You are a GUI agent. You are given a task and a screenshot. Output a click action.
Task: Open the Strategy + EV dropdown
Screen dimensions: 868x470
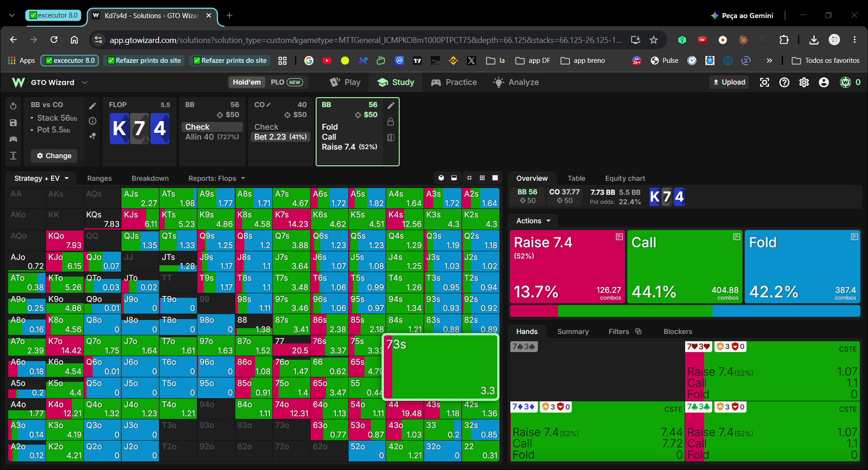point(41,179)
